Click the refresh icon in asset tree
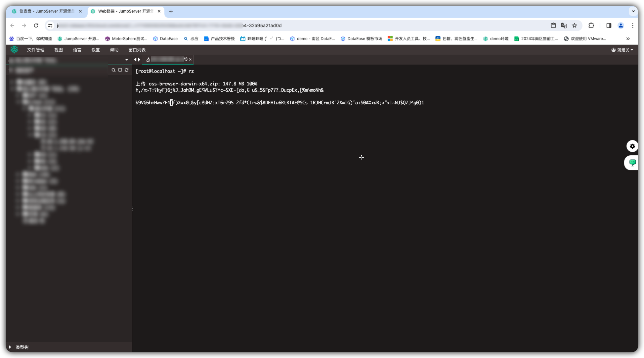Image resolution: width=644 pixels, height=358 pixels. pyautogui.click(x=127, y=70)
